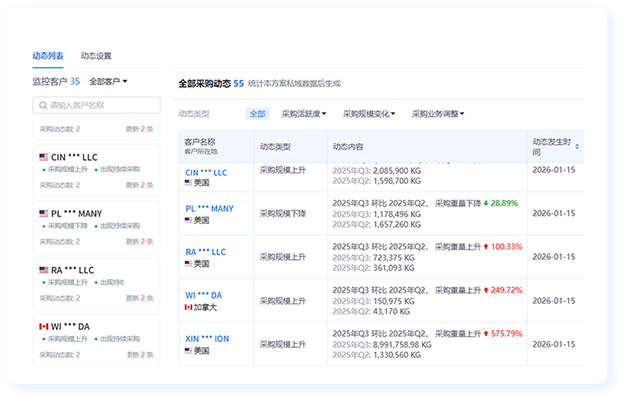Open RA *** LLC link in table
The height and width of the screenshot is (401, 624).
pos(205,252)
